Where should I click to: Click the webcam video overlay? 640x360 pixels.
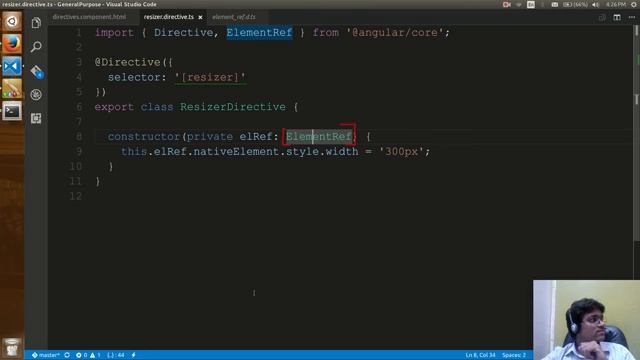point(587,320)
